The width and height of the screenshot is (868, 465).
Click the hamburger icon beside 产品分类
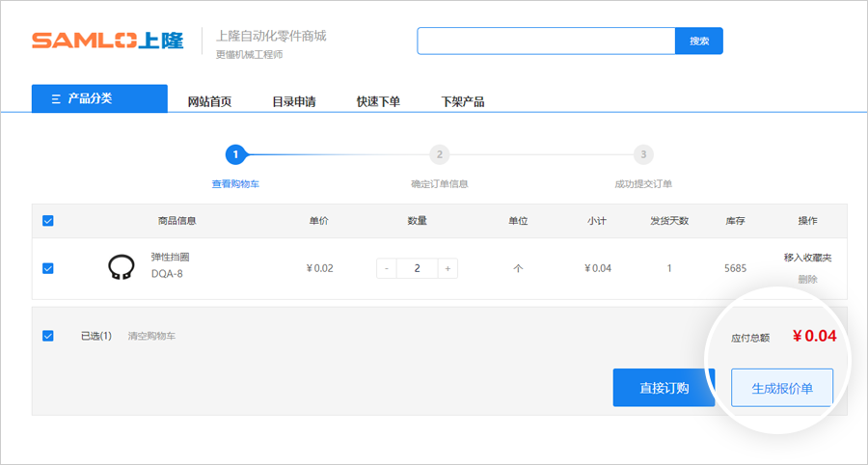pyautogui.click(x=56, y=98)
